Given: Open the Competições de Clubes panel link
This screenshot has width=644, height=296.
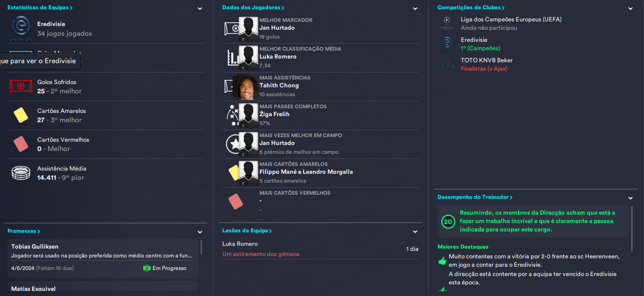Looking at the screenshot, I should click(471, 8).
